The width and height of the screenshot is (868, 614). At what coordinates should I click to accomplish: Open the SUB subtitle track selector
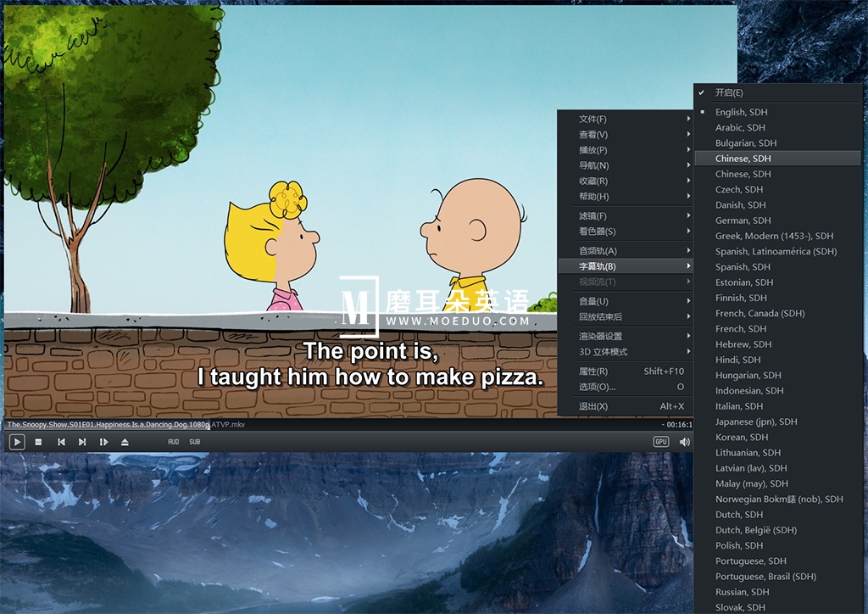(x=195, y=442)
